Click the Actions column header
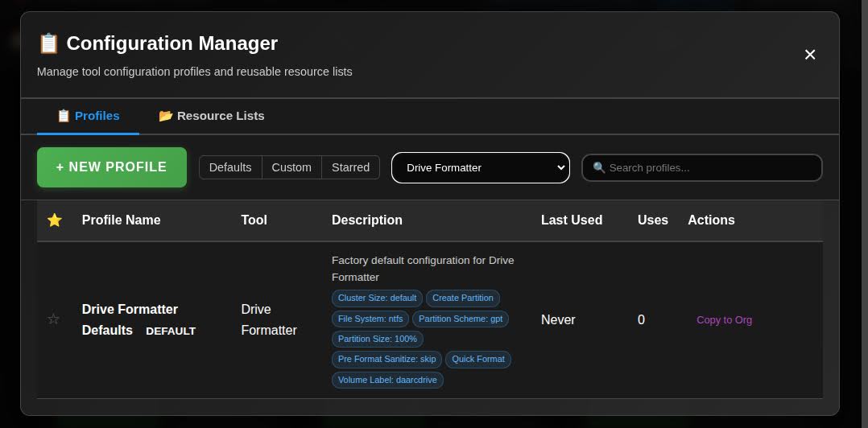The height and width of the screenshot is (428, 868). tap(711, 220)
